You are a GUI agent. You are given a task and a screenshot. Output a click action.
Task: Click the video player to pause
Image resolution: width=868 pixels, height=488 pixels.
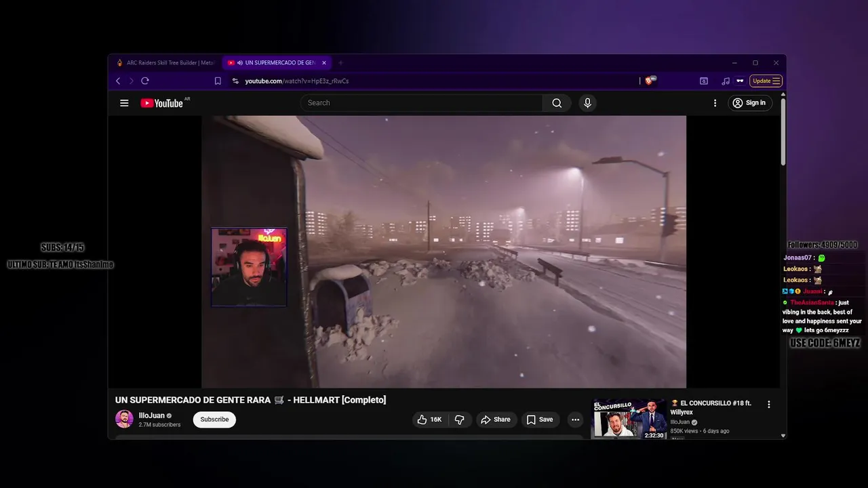[443, 251]
